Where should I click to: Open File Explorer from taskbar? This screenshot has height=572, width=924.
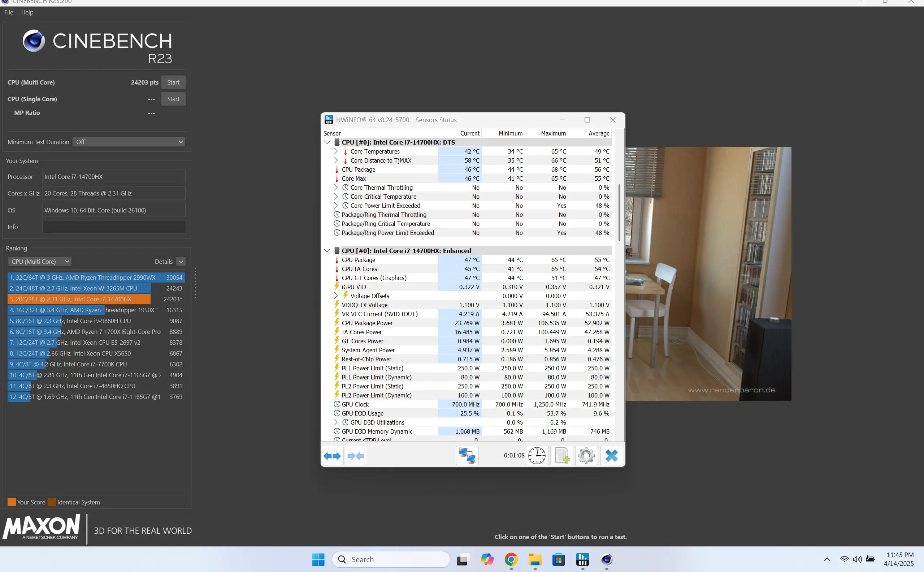pos(535,559)
